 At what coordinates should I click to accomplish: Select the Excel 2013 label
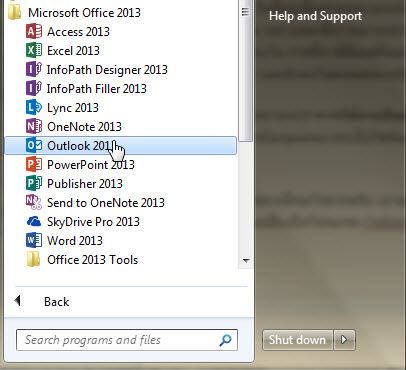(73, 51)
